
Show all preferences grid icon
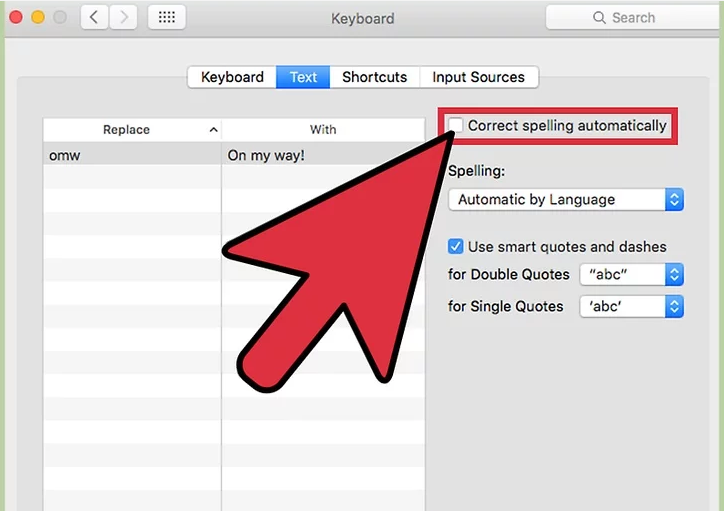tap(167, 18)
